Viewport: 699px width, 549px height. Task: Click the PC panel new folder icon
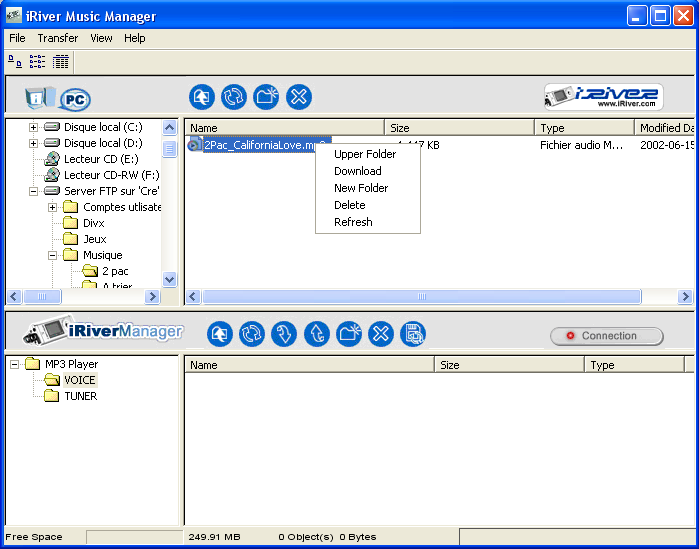266,97
